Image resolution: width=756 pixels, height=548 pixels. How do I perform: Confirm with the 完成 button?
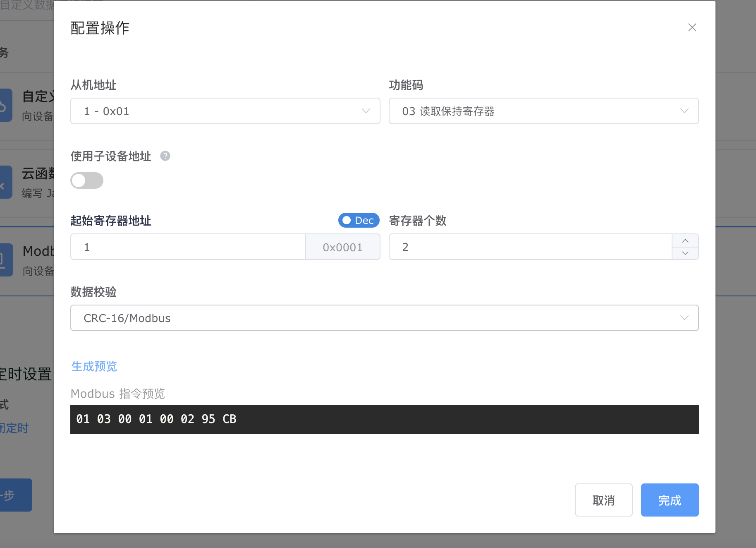coord(670,500)
